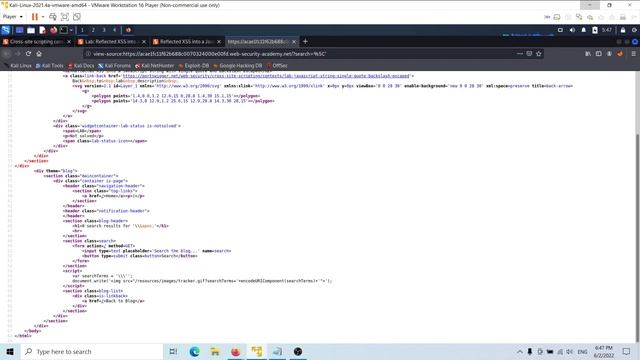
Task: Open the Firefox hamburger menu
Action: [633, 53]
